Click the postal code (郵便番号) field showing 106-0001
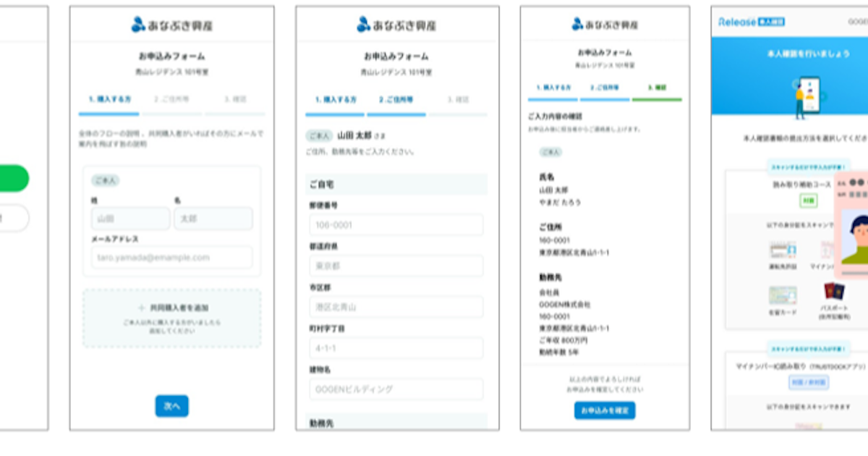The image size is (868, 456). click(x=396, y=225)
